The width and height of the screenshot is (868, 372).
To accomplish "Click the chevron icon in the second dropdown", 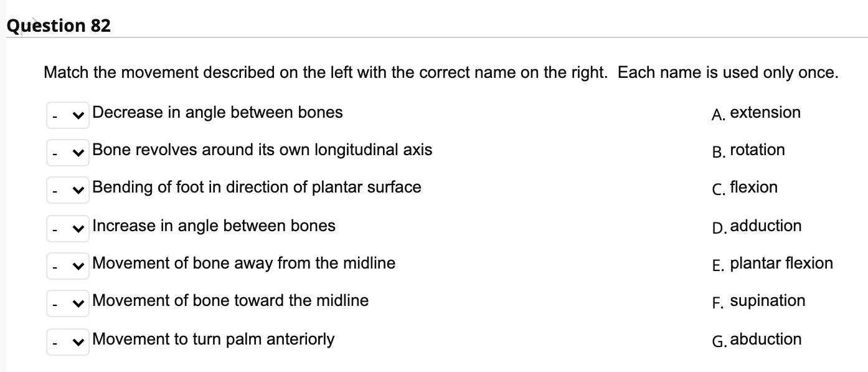I will coord(77,152).
